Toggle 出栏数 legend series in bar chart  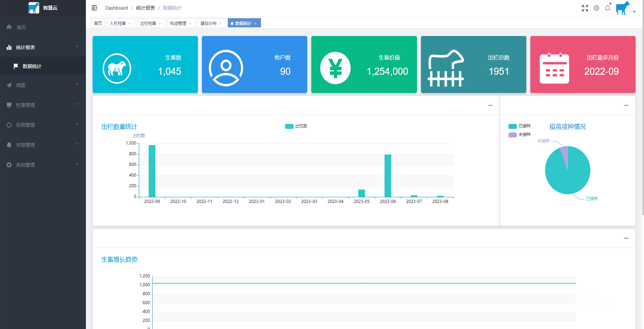296,126
